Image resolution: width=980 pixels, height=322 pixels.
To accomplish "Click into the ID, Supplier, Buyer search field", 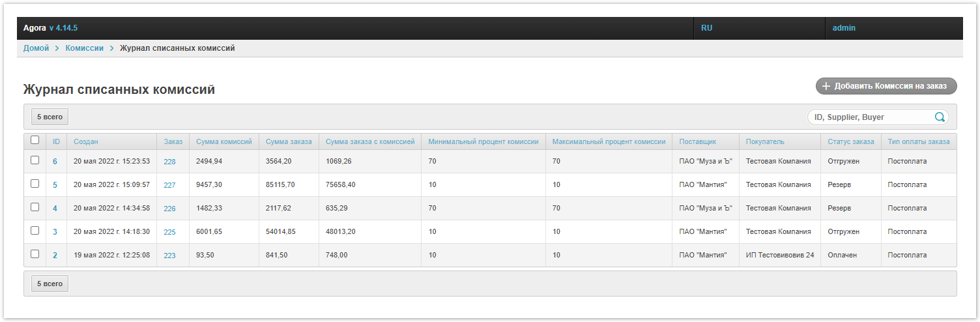I will click(x=870, y=117).
